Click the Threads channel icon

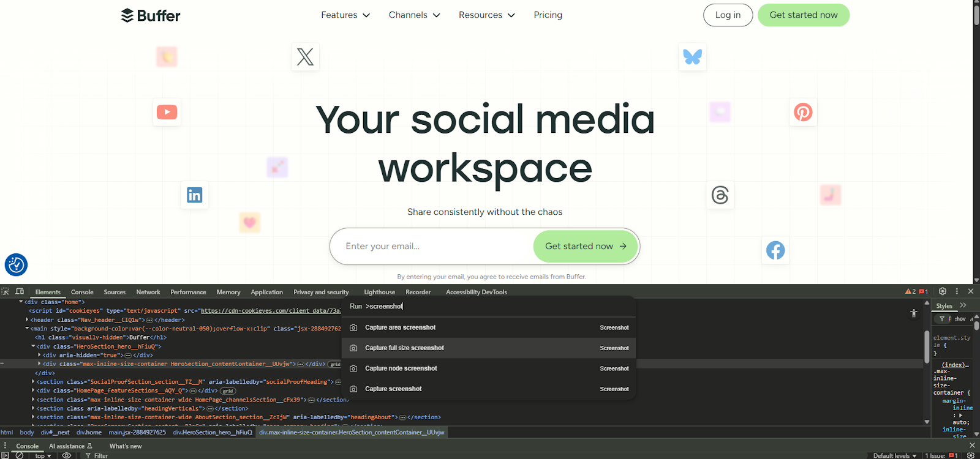coord(720,195)
